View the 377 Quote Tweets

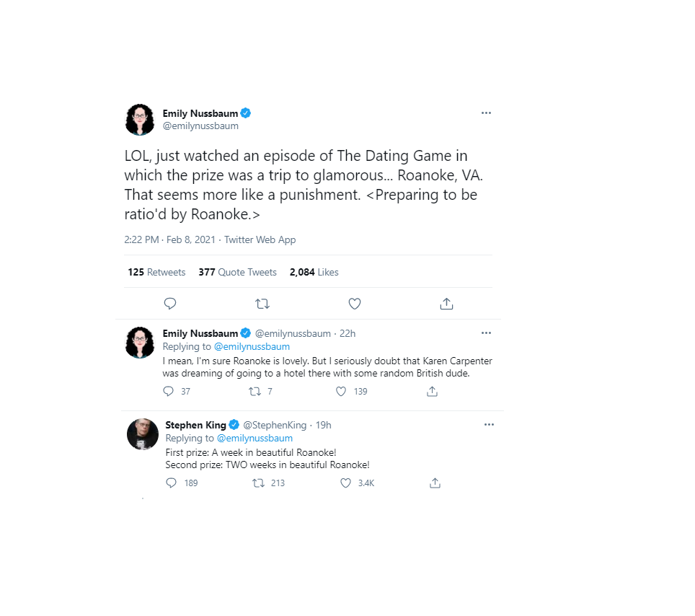(237, 272)
